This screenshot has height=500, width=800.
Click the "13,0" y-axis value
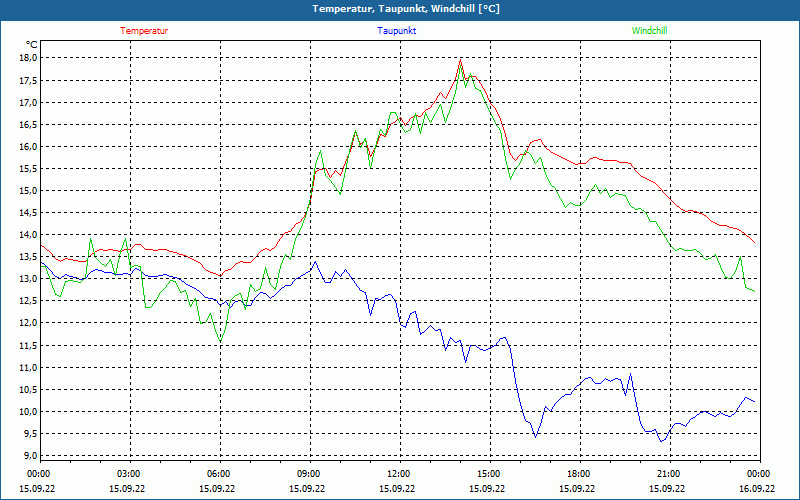[28, 279]
